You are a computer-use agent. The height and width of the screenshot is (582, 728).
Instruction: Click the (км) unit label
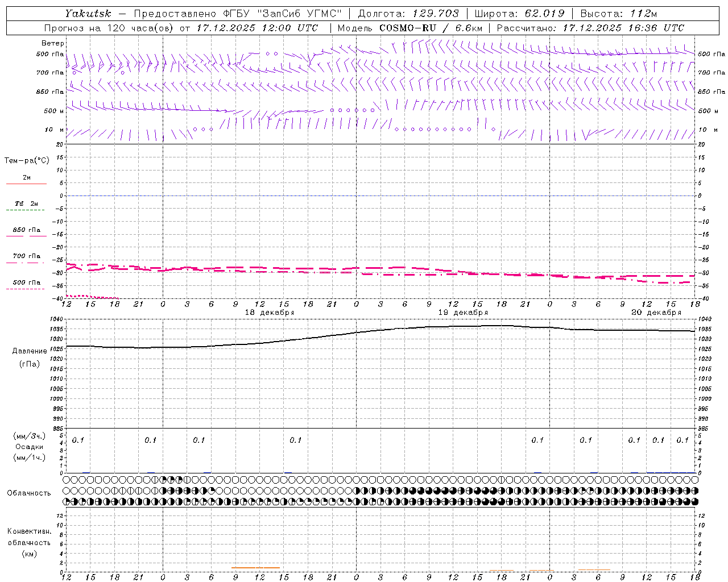(30, 553)
